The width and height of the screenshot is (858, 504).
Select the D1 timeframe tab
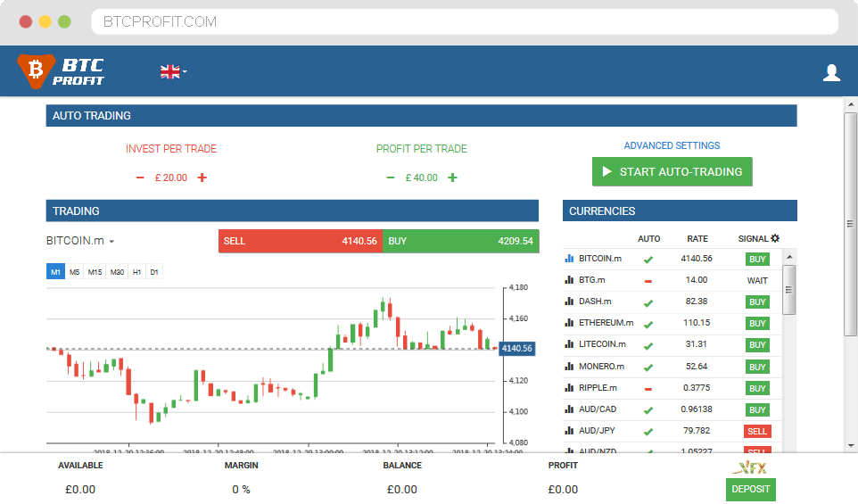click(154, 272)
